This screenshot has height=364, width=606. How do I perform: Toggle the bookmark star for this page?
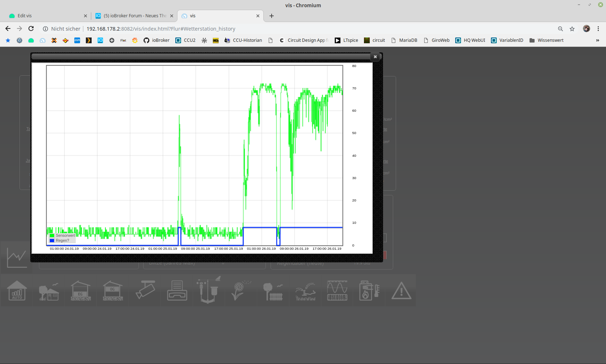(x=572, y=29)
